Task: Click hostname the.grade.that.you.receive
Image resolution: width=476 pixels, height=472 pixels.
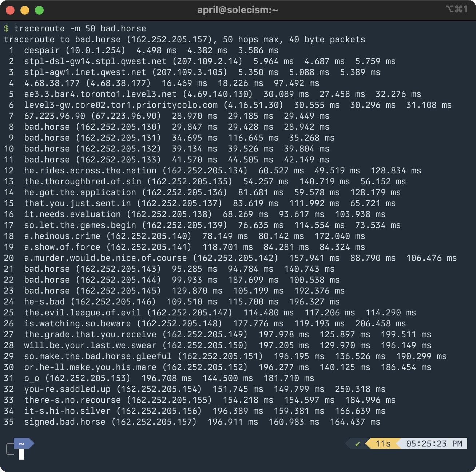Action: 90,334
